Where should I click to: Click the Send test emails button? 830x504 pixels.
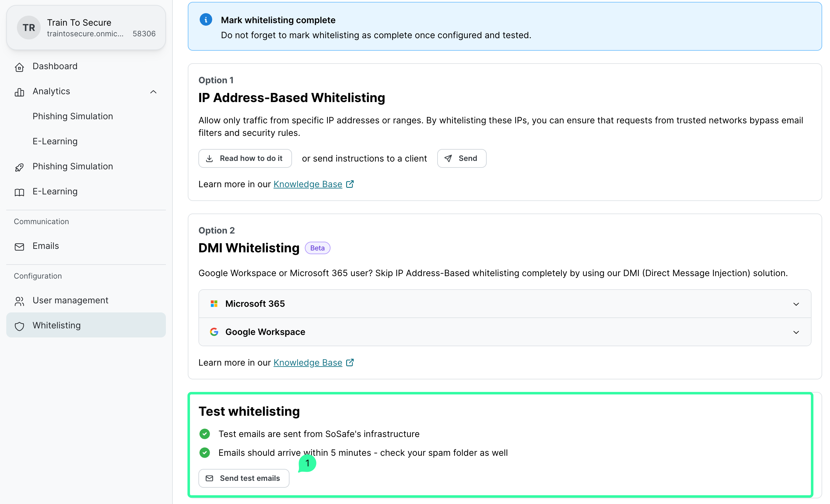243,478
